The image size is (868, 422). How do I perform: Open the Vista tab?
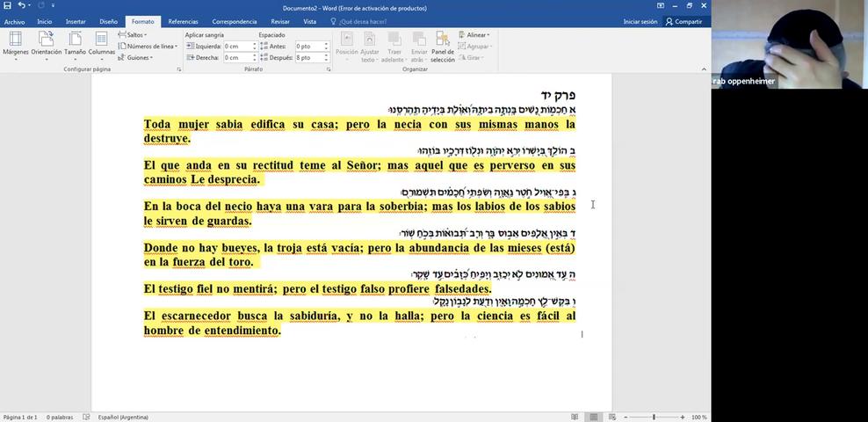(310, 22)
